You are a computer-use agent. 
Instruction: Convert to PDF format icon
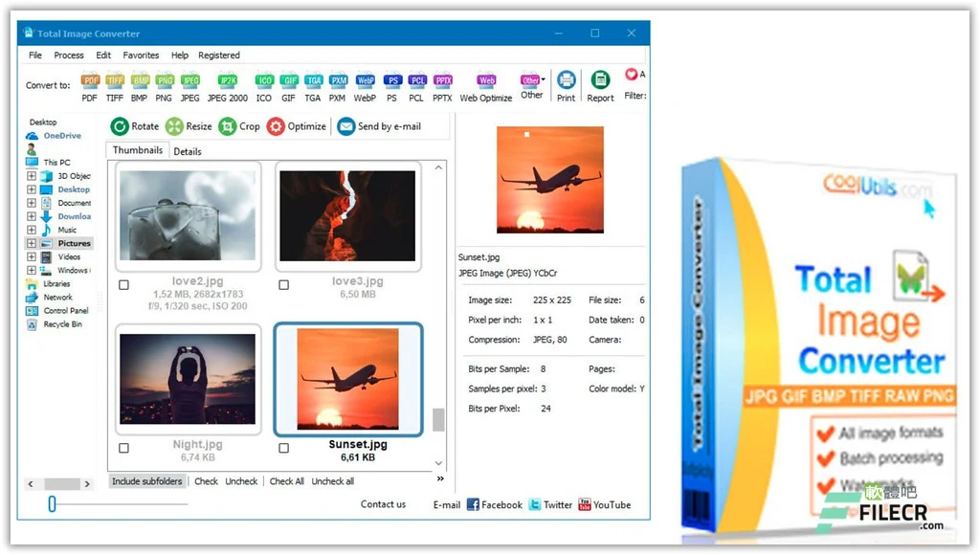pyautogui.click(x=90, y=87)
